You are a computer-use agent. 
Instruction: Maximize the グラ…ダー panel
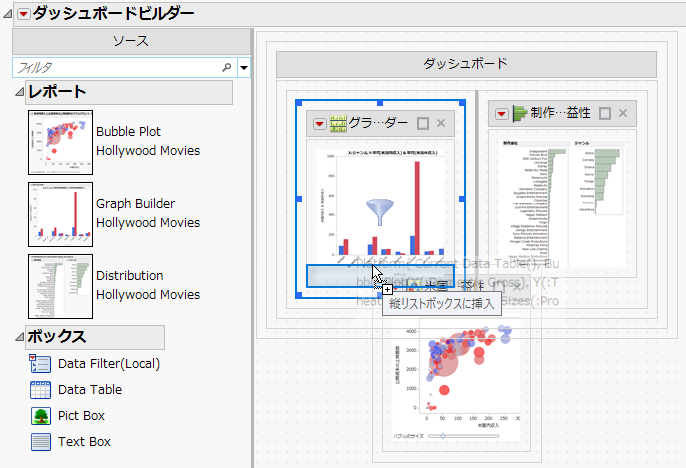click(x=423, y=124)
